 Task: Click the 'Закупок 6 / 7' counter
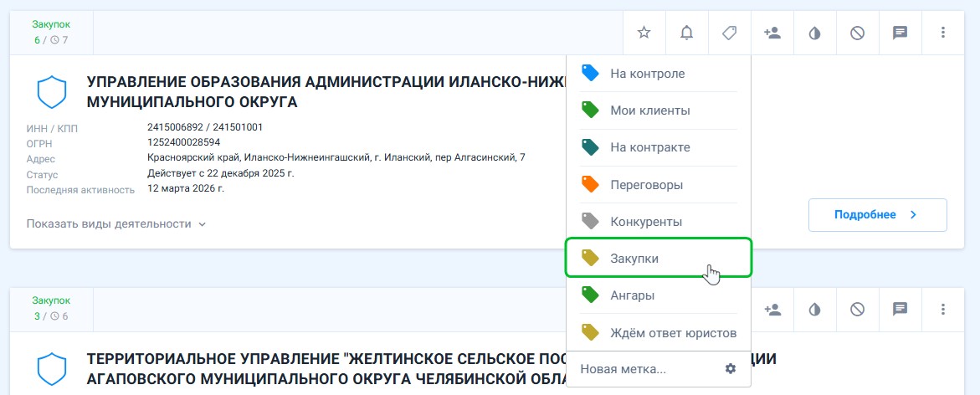[51, 33]
